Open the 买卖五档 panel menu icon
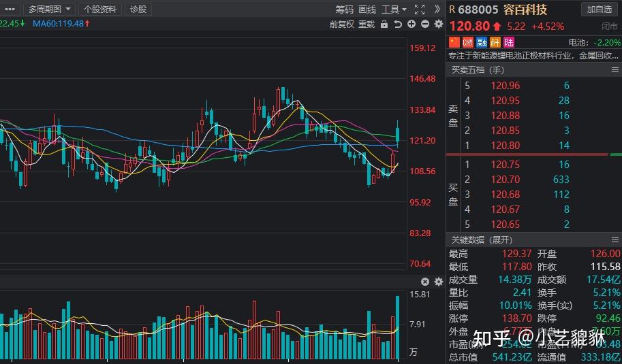Screen dimensions: 622x364 point(615,70)
